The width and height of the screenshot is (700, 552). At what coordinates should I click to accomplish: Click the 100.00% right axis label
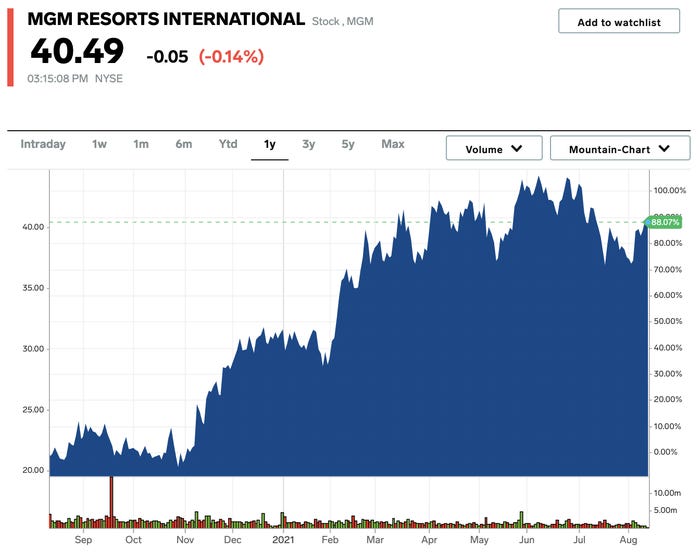click(x=670, y=190)
